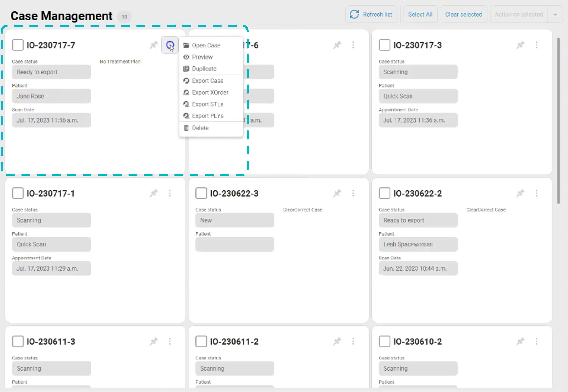Pick Delete from the context menu
568x392 pixels.
click(x=211, y=128)
